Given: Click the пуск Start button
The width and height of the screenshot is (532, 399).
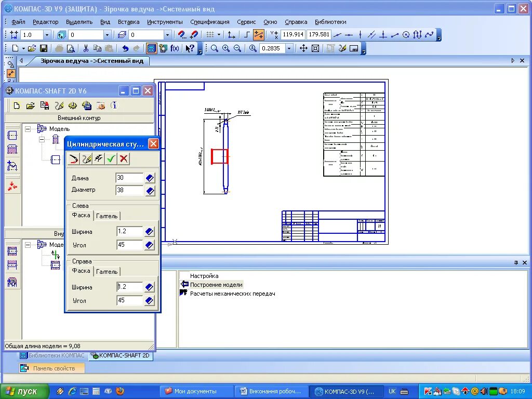Looking at the screenshot, I should click(x=24, y=391).
